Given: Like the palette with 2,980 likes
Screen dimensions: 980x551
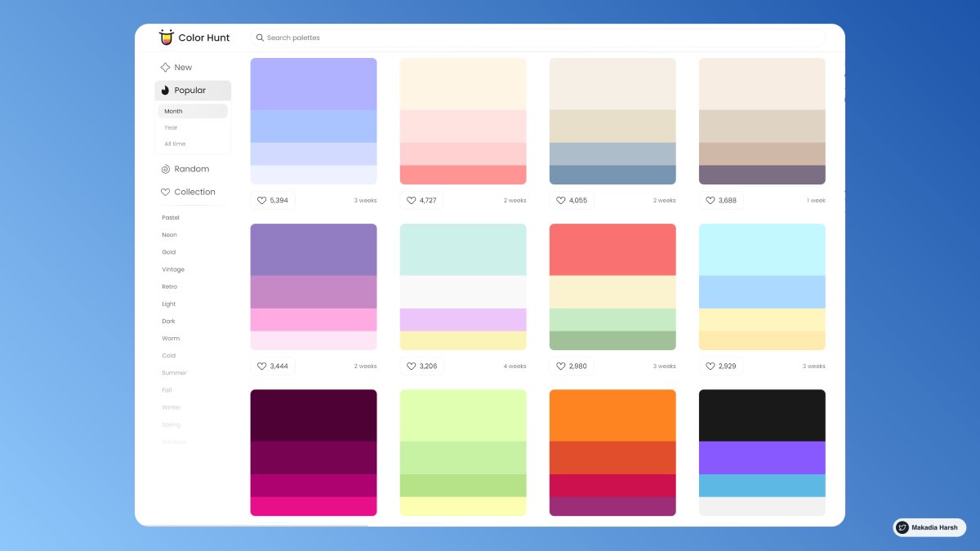Looking at the screenshot, I should (x=560, y=367).
